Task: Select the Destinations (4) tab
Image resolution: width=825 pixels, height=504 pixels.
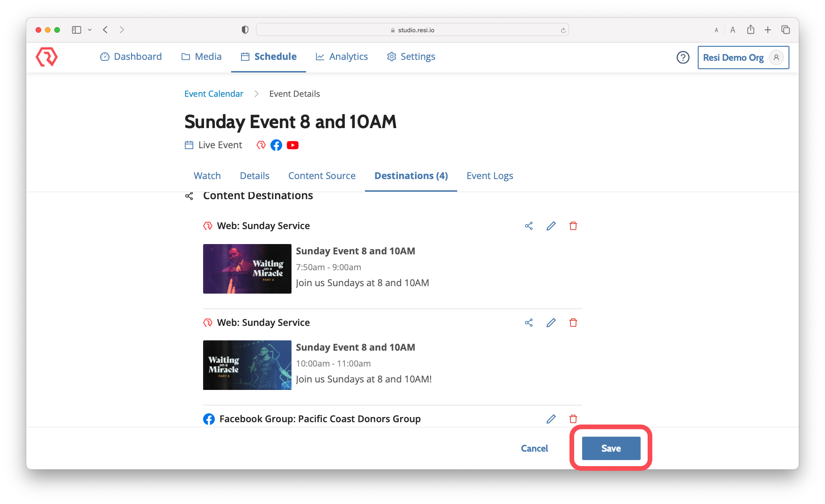Action: coord(411,176)
